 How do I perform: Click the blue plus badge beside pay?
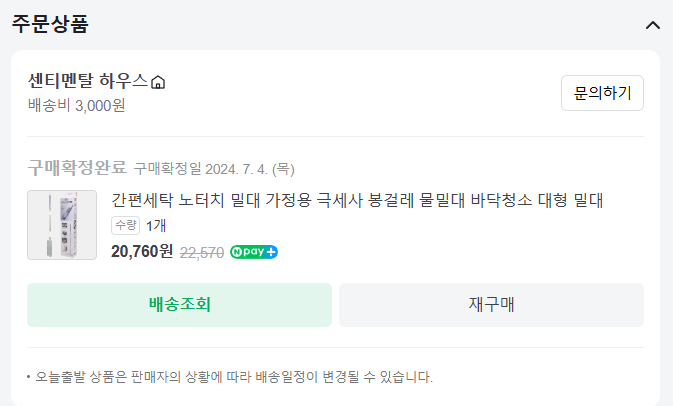[271, 252]
